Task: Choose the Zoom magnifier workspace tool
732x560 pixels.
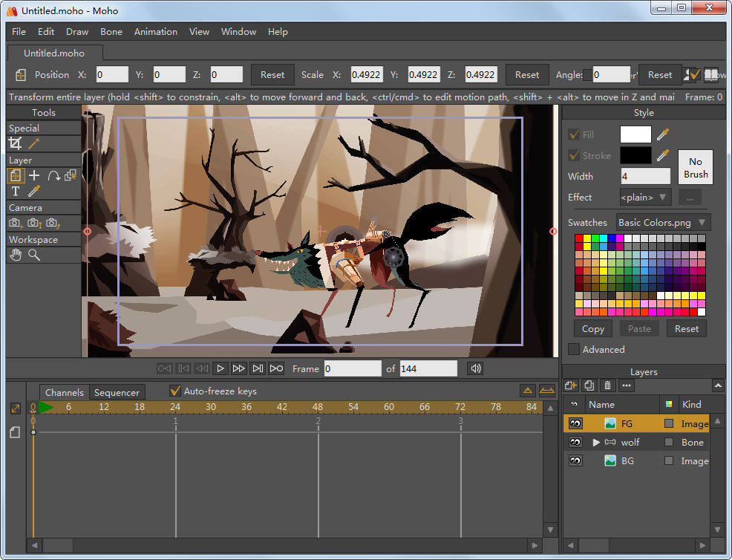Action: pos(34,255)
